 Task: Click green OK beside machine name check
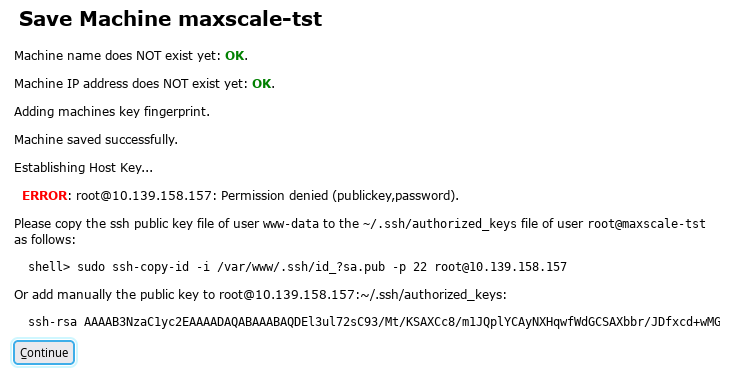(x=235, y=56)
